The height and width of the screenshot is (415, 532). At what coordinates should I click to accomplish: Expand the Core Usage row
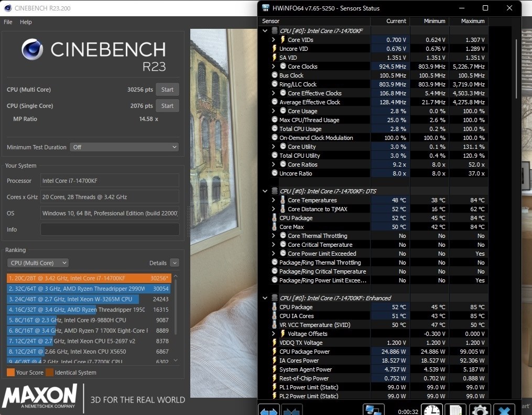click(274, 111)
